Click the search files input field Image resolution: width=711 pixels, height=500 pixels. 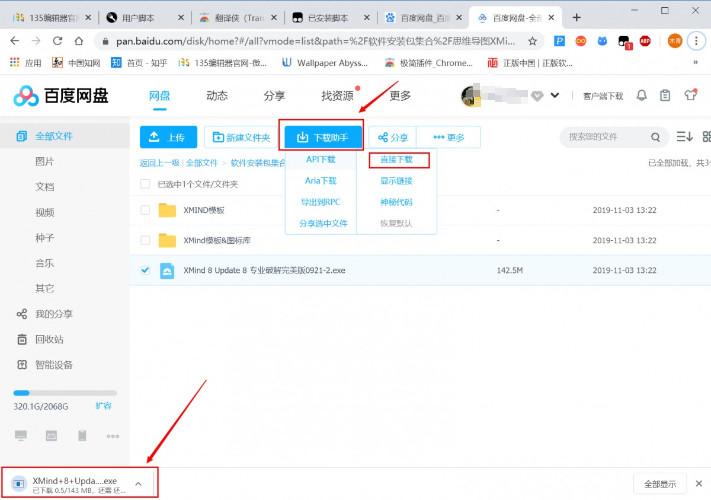point(607,136)
